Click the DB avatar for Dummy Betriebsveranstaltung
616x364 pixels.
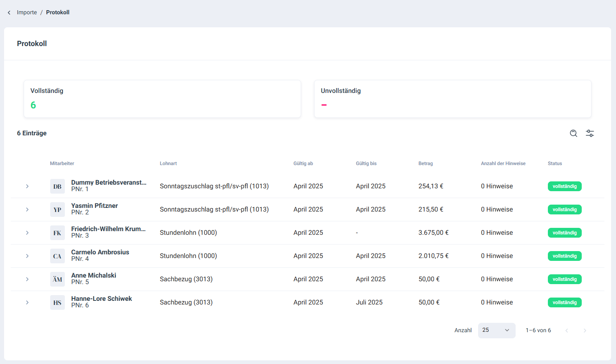[x=57, y=186]
